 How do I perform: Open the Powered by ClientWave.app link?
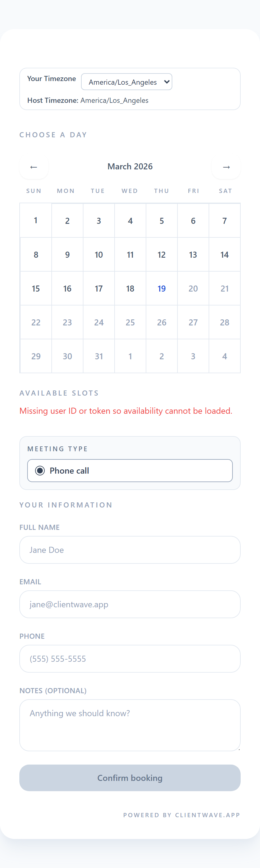(181, 815)
